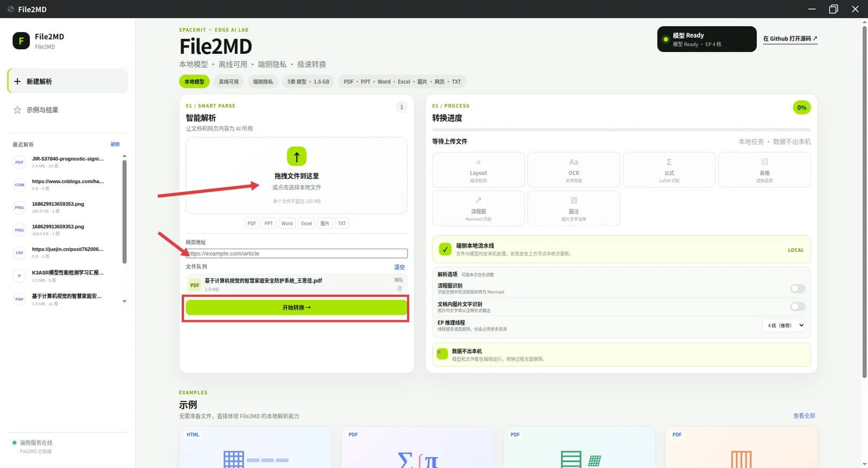Click the green checkmark beside 端侧本地流水线
Viewport: 868px width, 468px height.
pyautogui.click(x=445, y=249)
